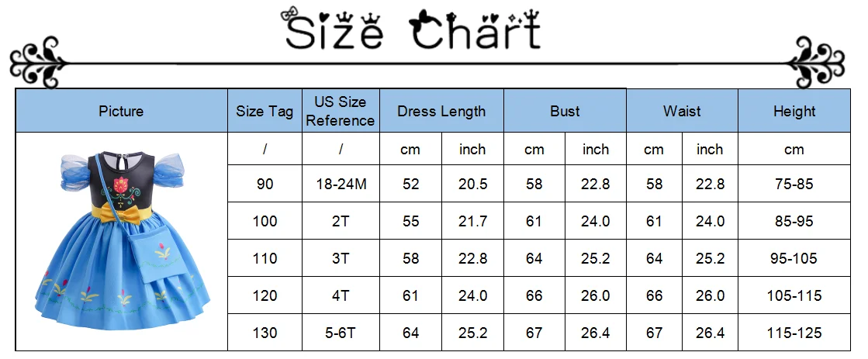Viewport: 868px width, 359px height.
Task: Select the US Size Reference header
Action: pos(341,111)
